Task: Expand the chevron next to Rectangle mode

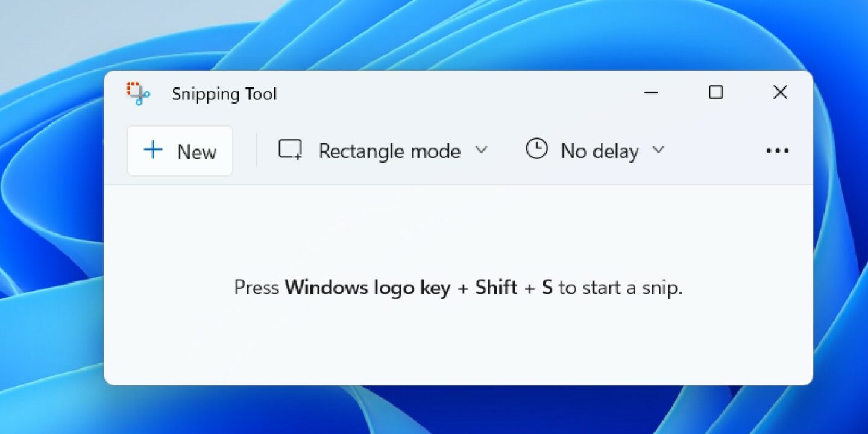Action: coord(481,149)
